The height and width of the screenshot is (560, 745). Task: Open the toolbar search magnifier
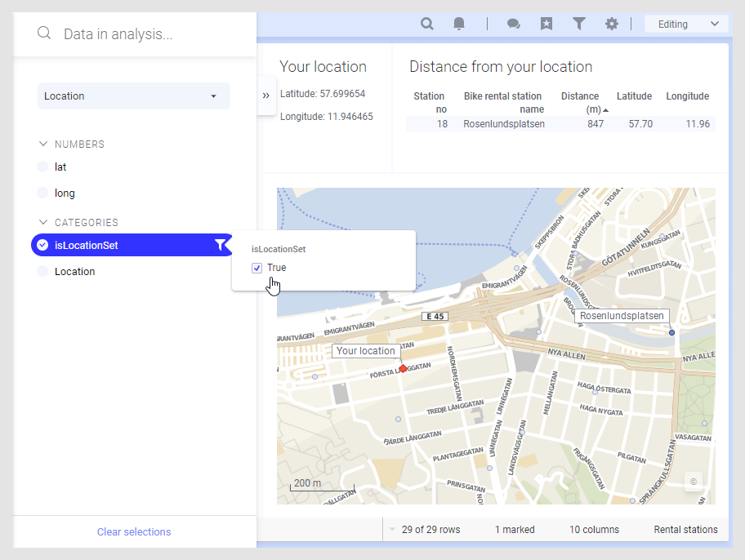(x=426, y=24)
